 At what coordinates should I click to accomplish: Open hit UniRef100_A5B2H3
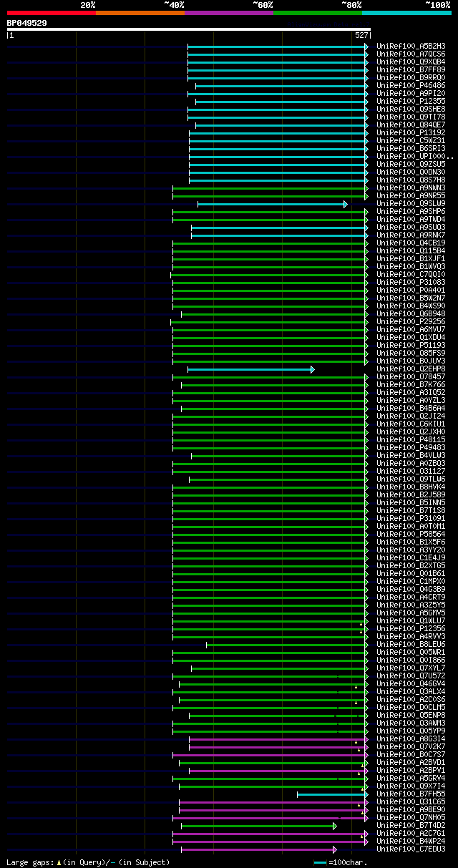tap(411, 46)
